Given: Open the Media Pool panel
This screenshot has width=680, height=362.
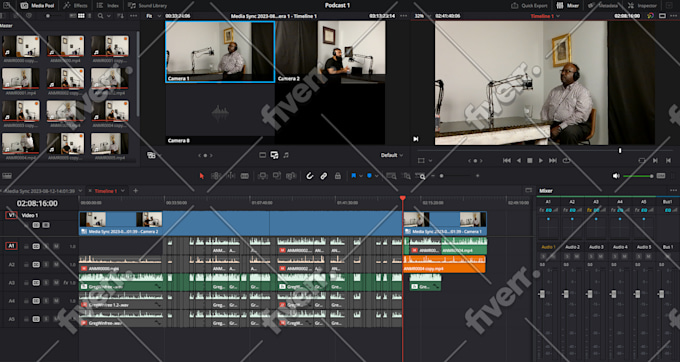Looking at the screenshot, I should 37,6.
